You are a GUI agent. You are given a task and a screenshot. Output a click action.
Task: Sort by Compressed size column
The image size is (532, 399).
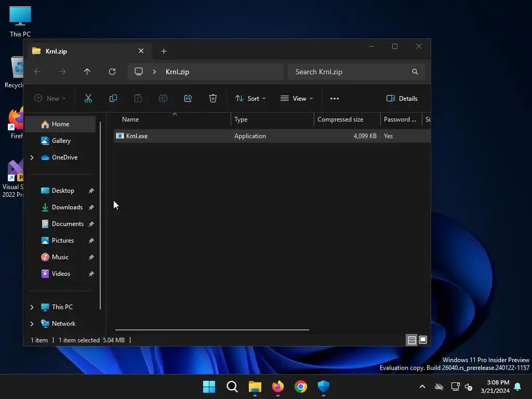(347, 119)
